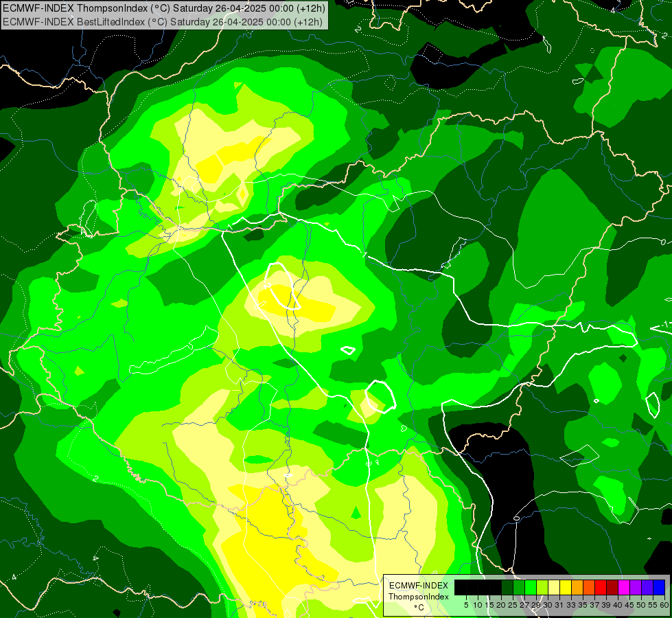The height and width of the screenshot is (618, 672).
Task: Select the pale yellow 30–31 legend swatch
Action: click(x=554, y=587)
